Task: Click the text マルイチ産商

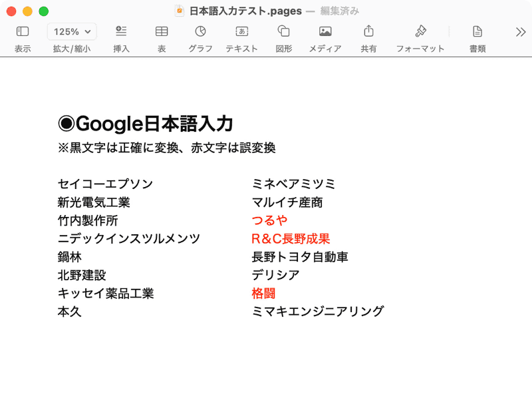Action: tap(287, 202)
